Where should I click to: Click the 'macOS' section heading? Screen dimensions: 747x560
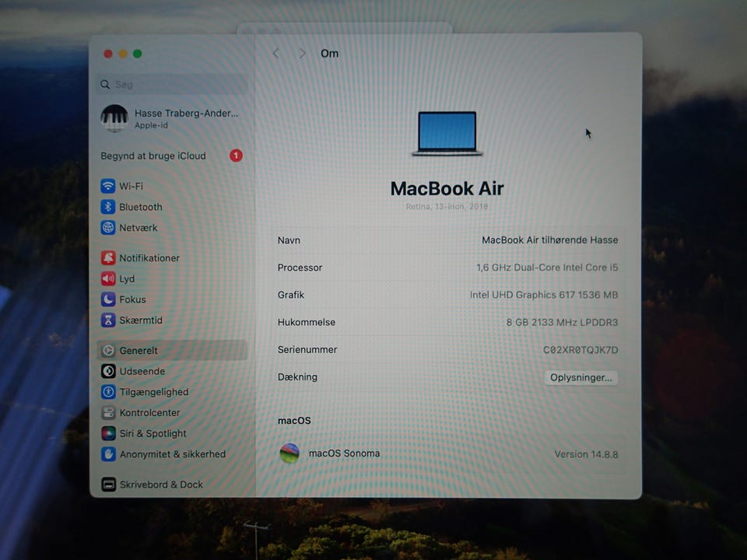coord(294,421)
